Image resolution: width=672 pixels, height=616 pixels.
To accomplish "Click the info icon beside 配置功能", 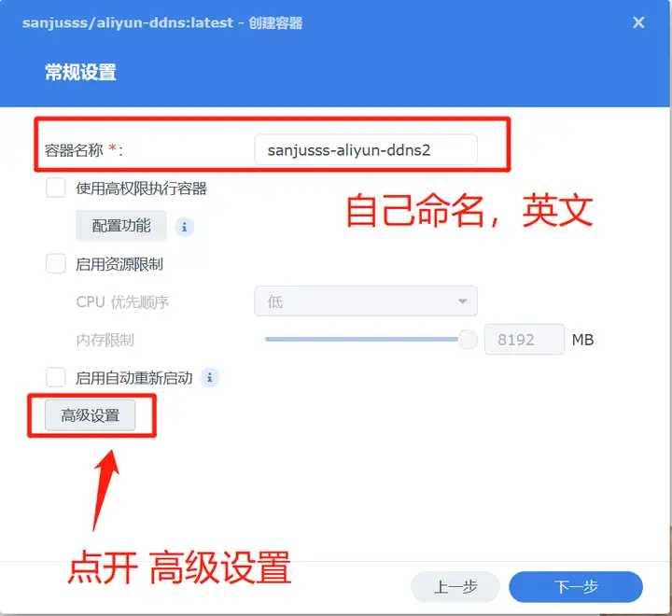I will tap(184, 227).
